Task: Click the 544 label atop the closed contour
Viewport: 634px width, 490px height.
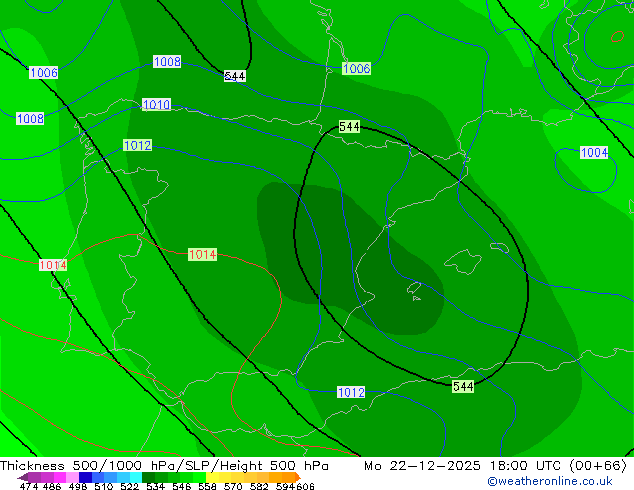Action: [349, 127]
